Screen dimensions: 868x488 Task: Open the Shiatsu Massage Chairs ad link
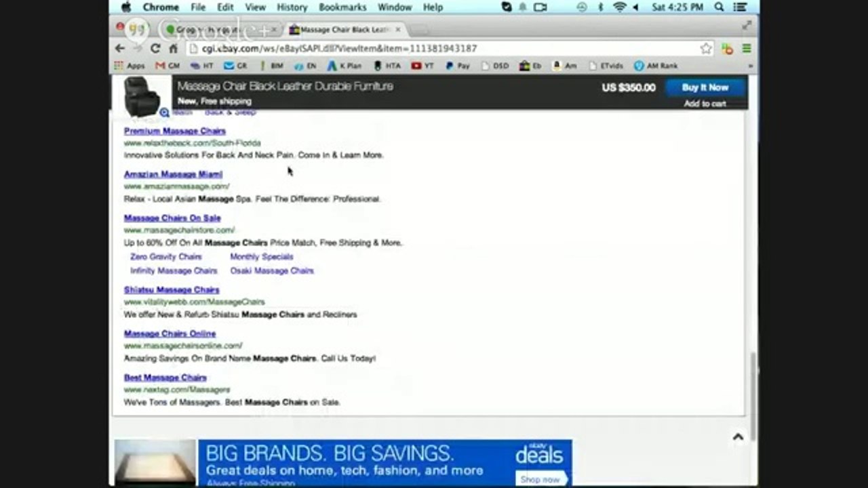click(x=172, y=290)
